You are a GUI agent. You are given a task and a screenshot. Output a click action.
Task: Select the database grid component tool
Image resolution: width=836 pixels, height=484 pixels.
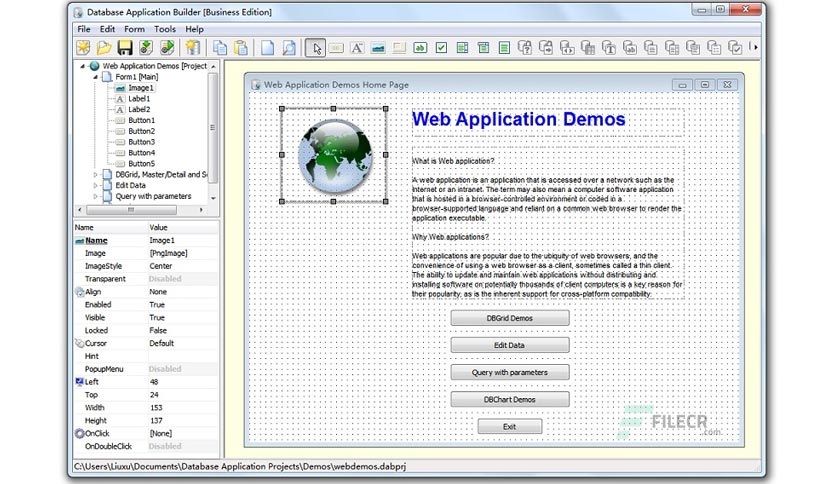coord(588,48)
